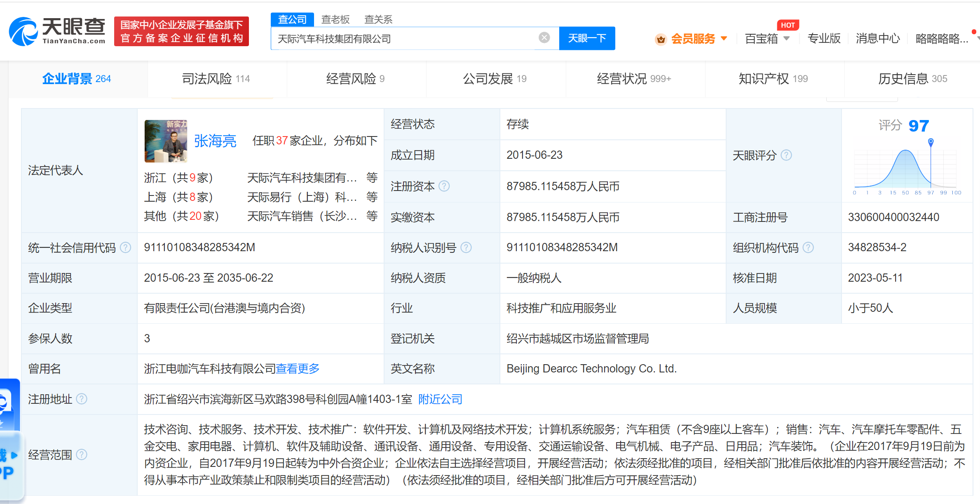This screenshot has height=504, width=980.
Task: Select the 查老板 search tab
Action: 335,19
